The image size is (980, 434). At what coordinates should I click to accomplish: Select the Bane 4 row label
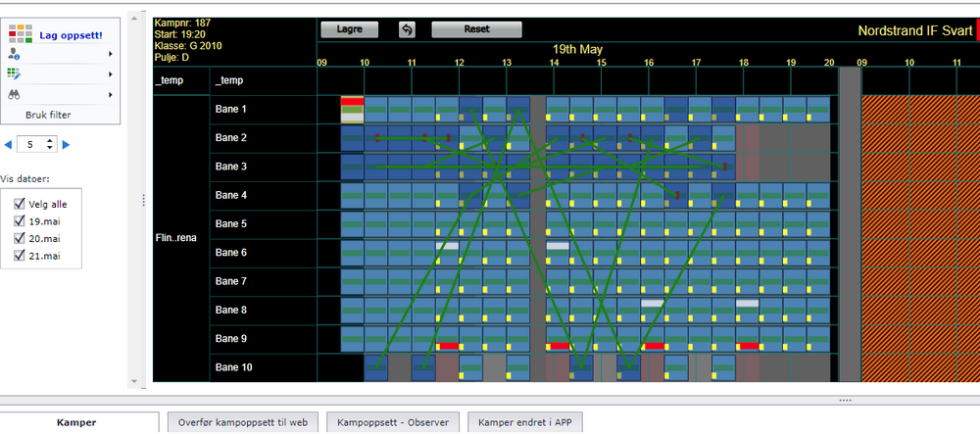[x=231, y=196]
